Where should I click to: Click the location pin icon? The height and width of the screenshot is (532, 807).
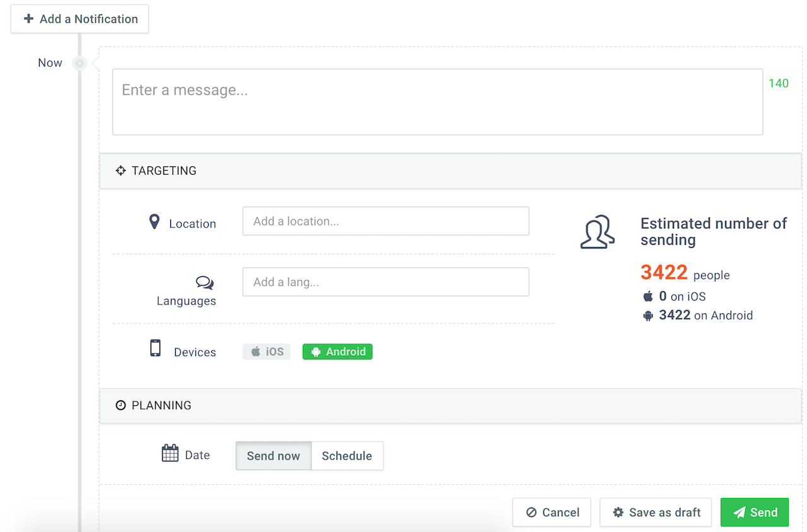click(x=154, y=222)
